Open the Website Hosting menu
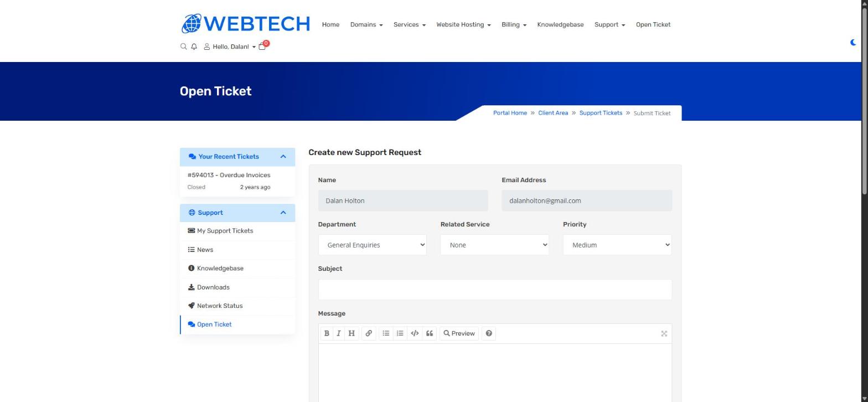 coord(463,24)
